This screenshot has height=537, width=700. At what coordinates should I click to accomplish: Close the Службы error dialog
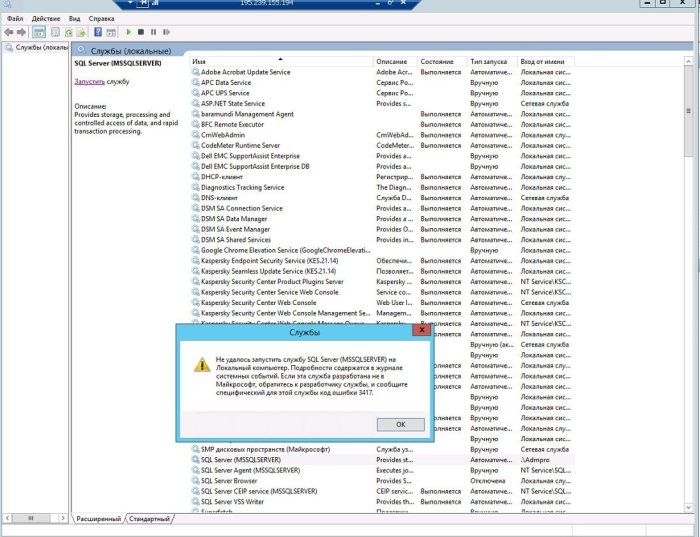[421, 330]
